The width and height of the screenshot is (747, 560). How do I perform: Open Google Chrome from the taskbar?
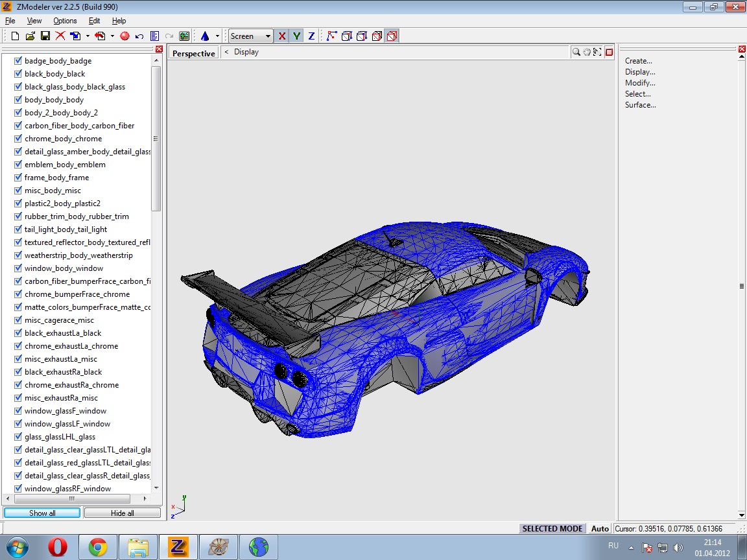coord(98,547)
